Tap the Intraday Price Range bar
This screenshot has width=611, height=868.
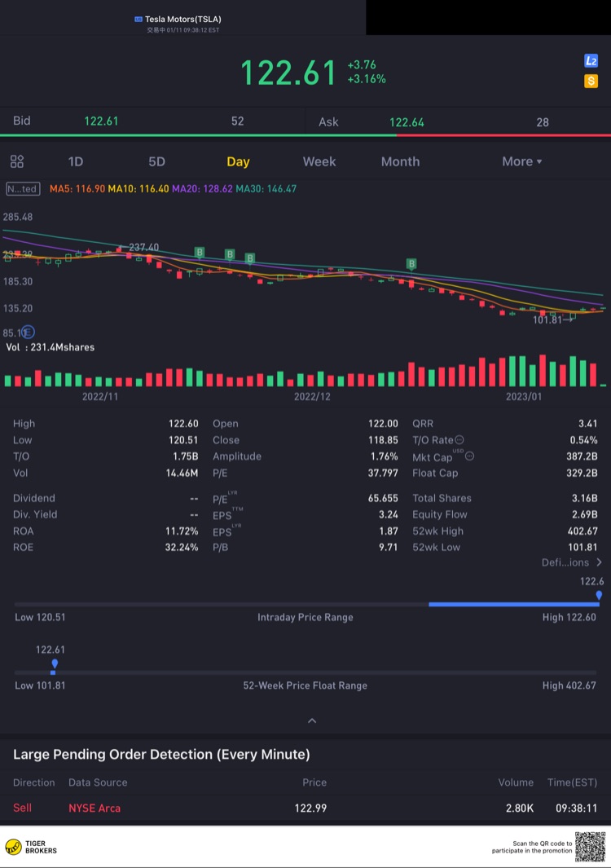click(x=306, y=604)
